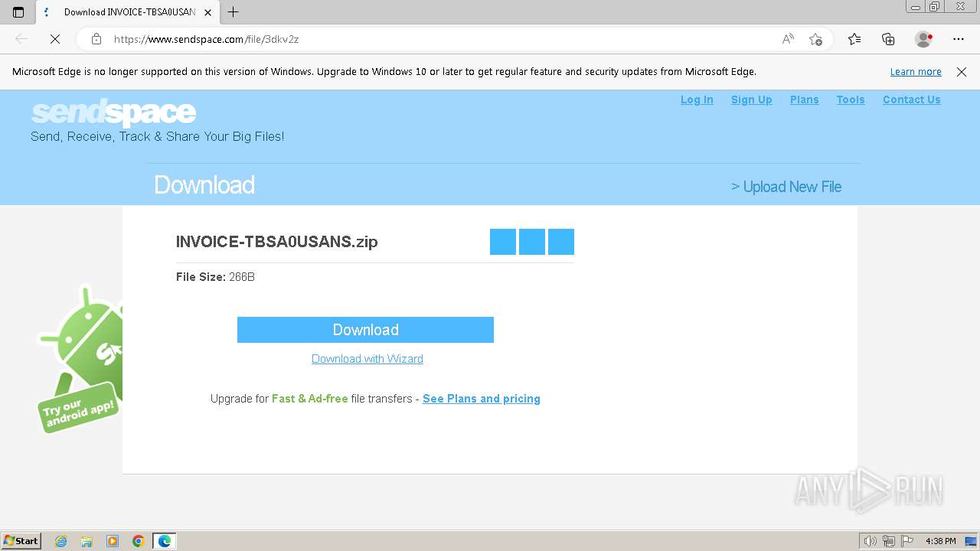Click the middle blue share square
Image resolution: width=980 pixels, height=551 pixels.
point(532,242)
